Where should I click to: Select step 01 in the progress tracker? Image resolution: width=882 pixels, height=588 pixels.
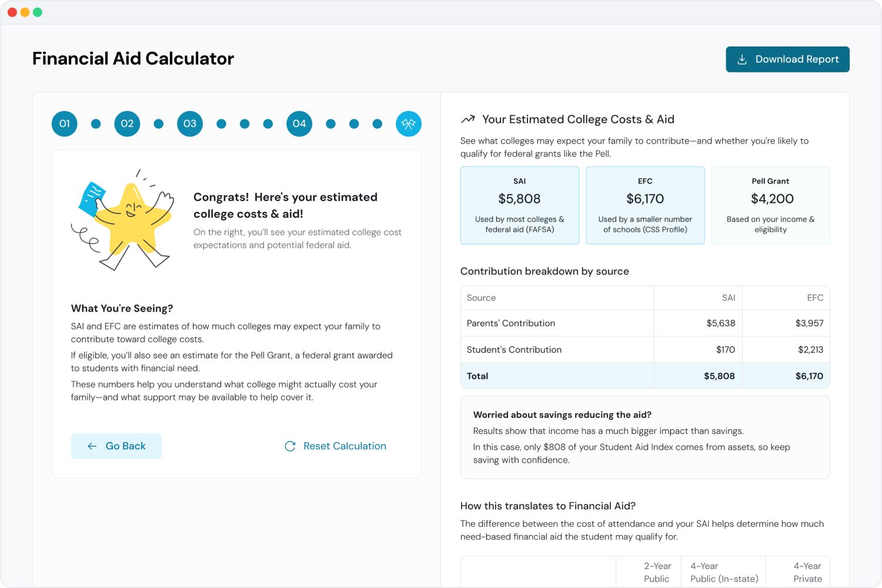(65, 123)
